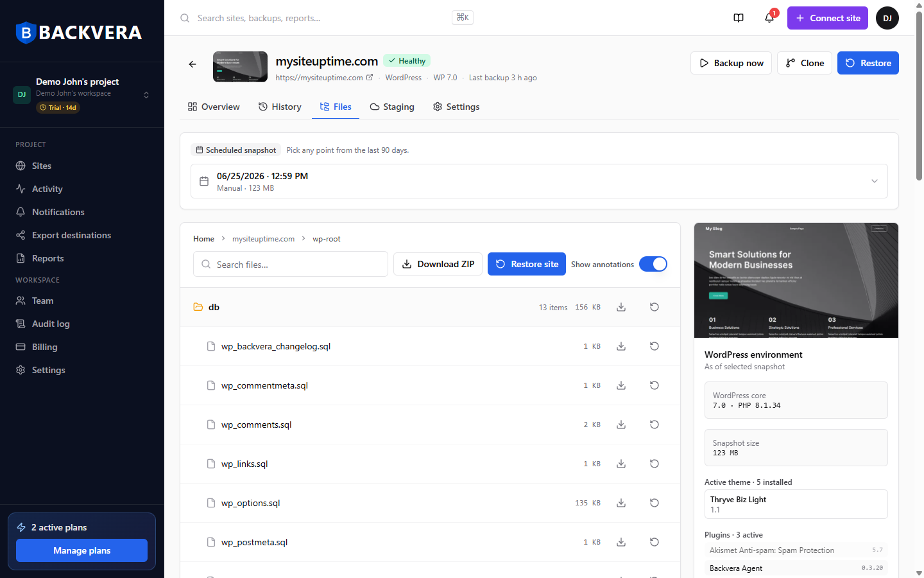Click the Backup now button
924x578 pixels.
point(731,63)
